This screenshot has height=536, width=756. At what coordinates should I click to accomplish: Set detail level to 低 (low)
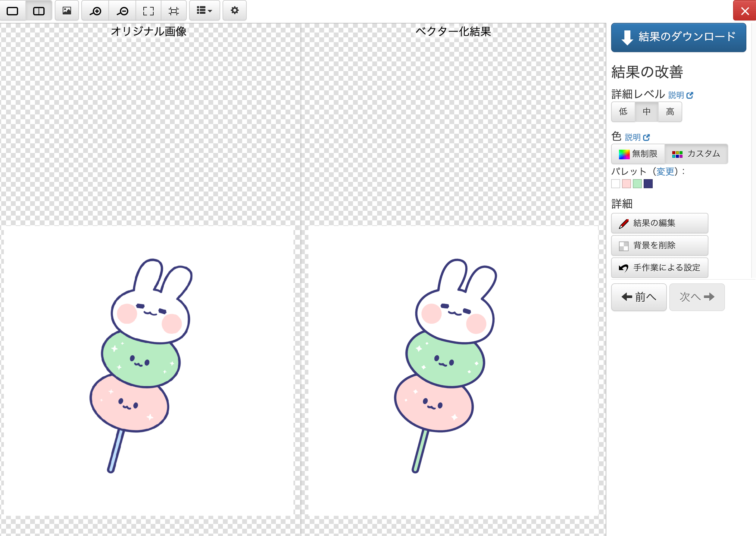(623, 111)
